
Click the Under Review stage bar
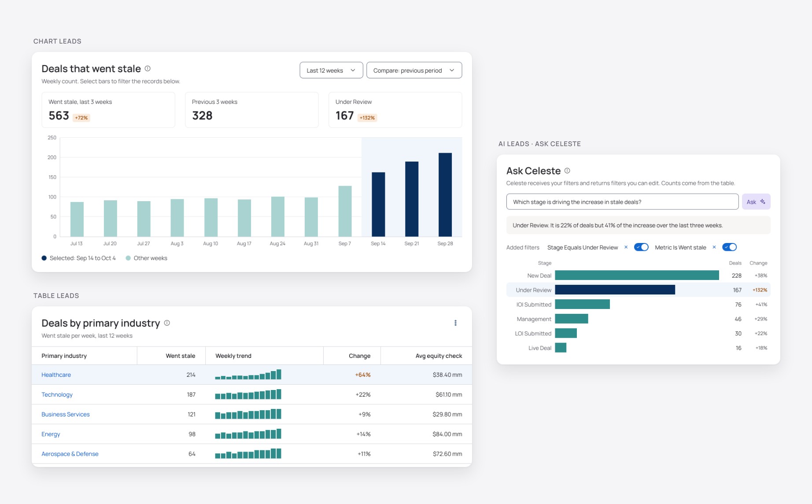[x=615, y=290]
